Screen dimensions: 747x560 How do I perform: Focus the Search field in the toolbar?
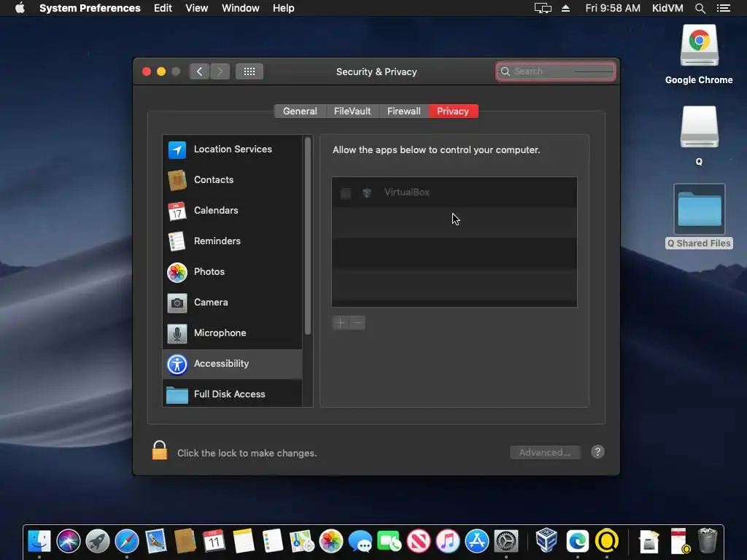[x=555, y=71]
